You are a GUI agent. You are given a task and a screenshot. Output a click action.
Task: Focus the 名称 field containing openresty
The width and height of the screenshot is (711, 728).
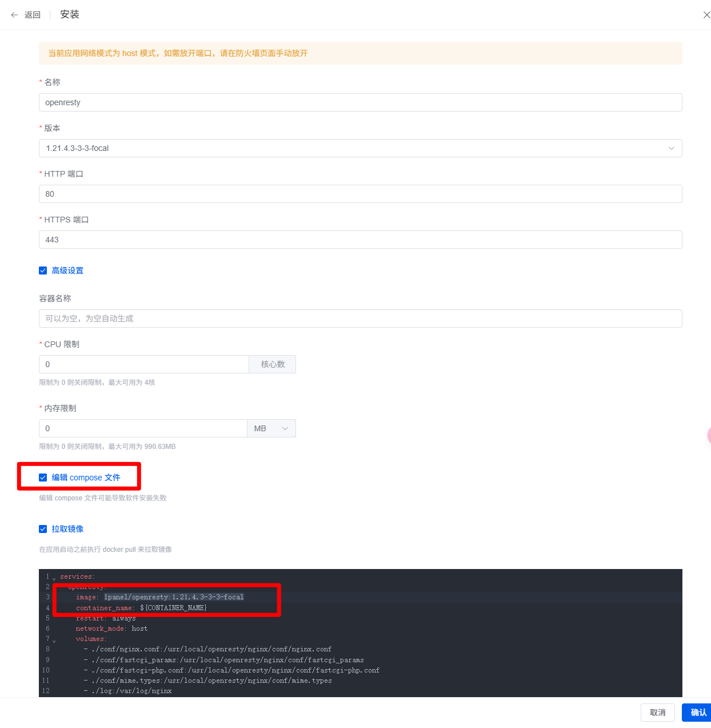(x=360, y=102)
